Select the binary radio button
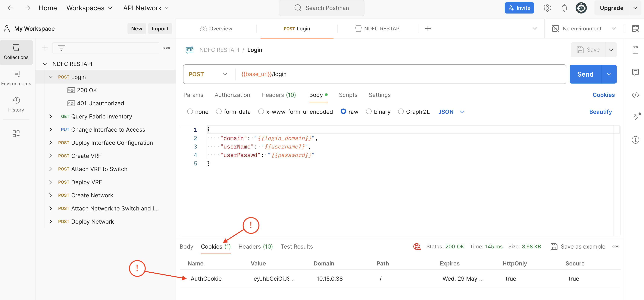 [x=369, y=112]
